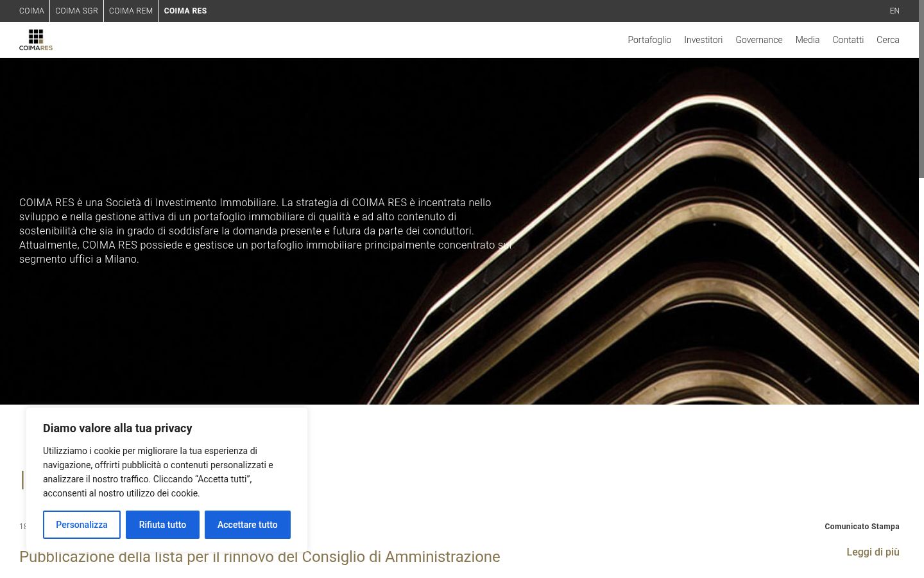Switch to the COIMA SGR tab
924x578 pixels.
pyautogui.click(x=76, y=11)
